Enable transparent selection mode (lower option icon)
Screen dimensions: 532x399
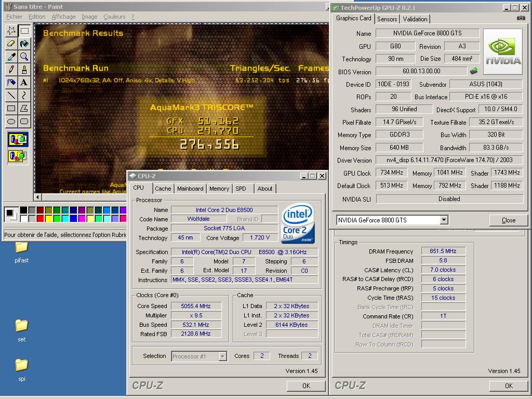(x=18, y=156)
